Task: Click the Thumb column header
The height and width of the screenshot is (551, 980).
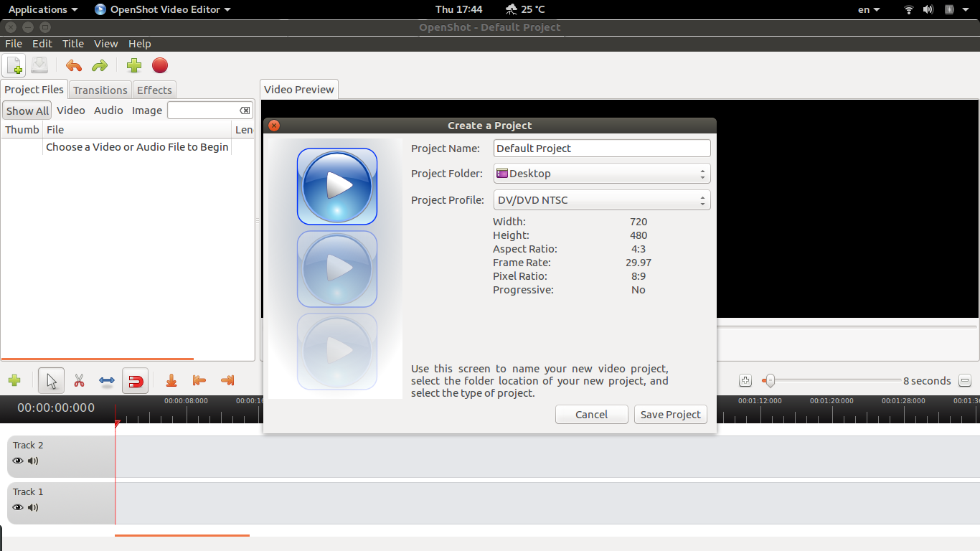Action: click(x=22, y=130)
